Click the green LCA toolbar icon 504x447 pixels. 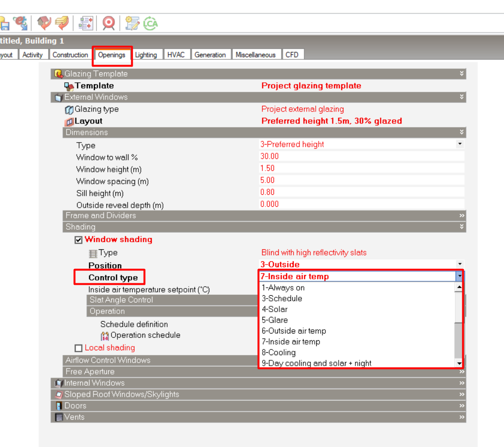pyautogui.click(x=150, y=23)
